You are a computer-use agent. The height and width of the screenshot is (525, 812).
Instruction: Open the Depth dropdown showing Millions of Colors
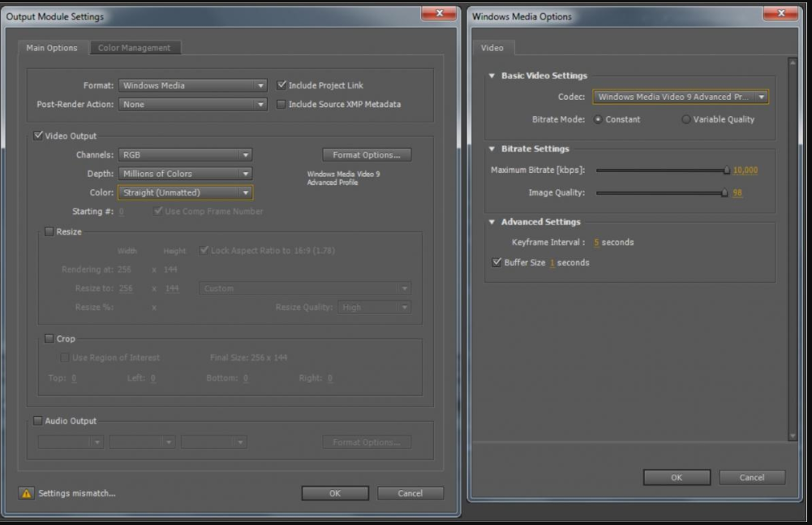coord(186,174)
